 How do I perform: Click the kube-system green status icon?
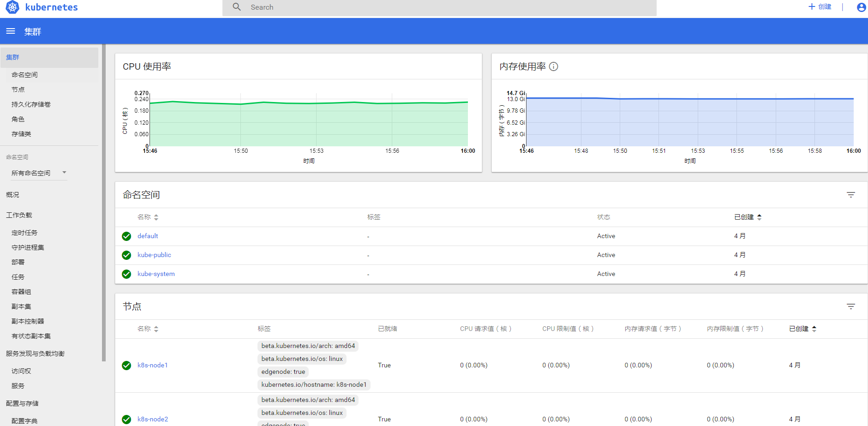pyautogui.click(x=126, y=274)
